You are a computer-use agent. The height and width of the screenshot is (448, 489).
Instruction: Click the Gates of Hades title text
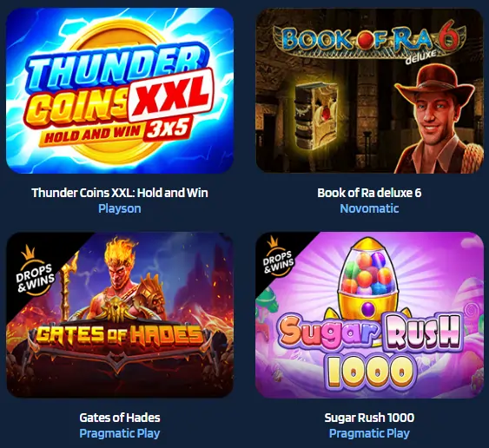[x=120, y=418]
